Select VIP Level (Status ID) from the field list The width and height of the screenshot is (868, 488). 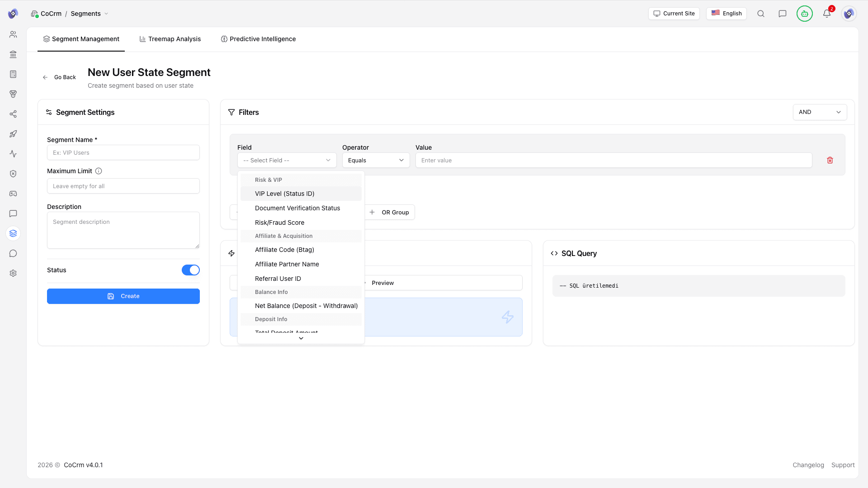284,194
